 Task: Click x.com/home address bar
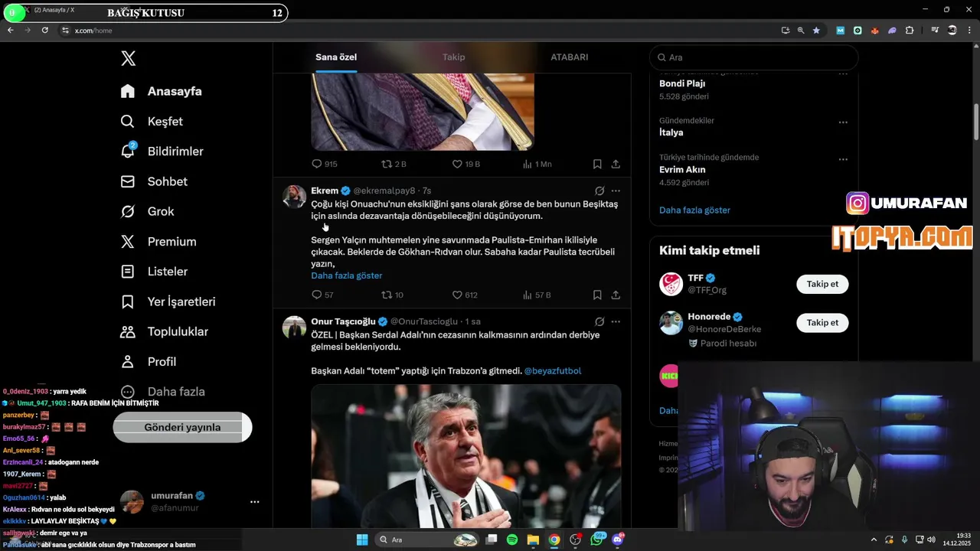tap(93, 31)
